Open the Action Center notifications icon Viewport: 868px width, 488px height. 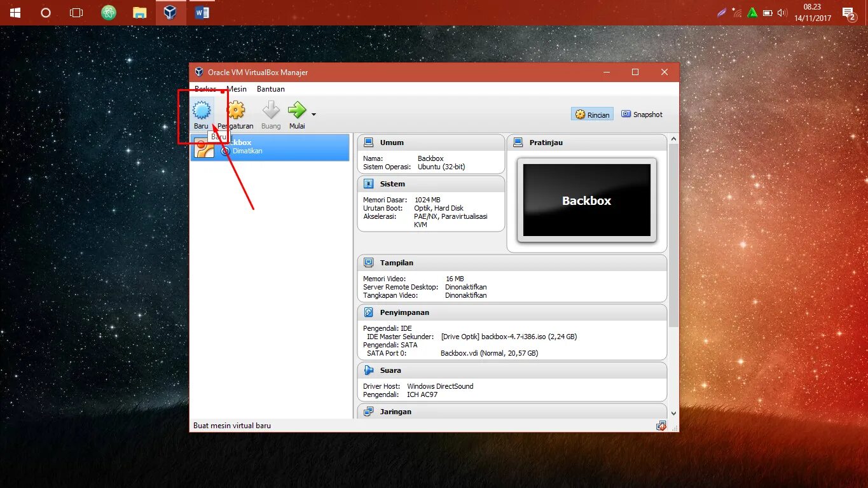849,13
